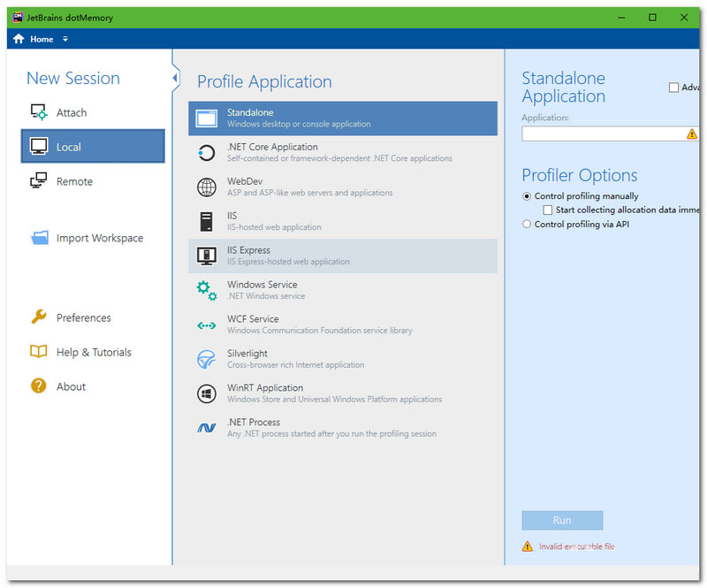Click the Windows Service gears icon

[207, 290]
